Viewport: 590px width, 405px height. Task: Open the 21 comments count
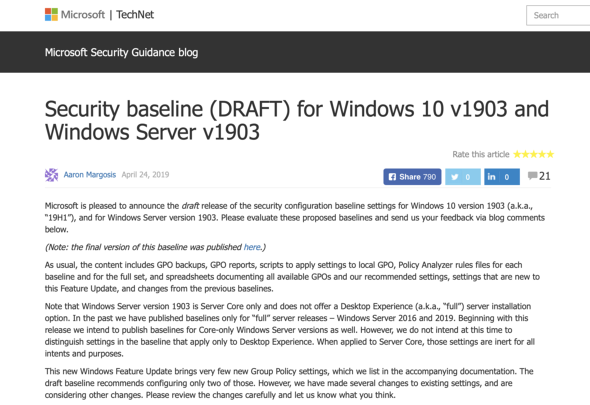[544, 176]
